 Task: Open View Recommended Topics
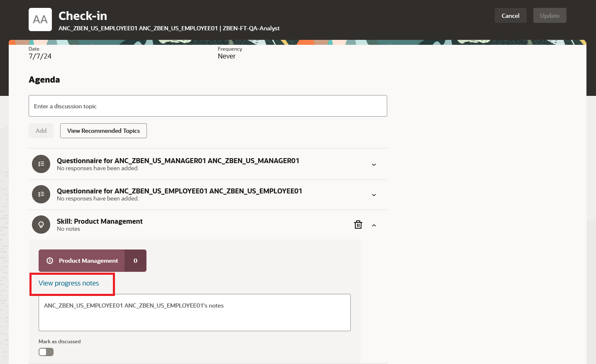coord(103,131)
